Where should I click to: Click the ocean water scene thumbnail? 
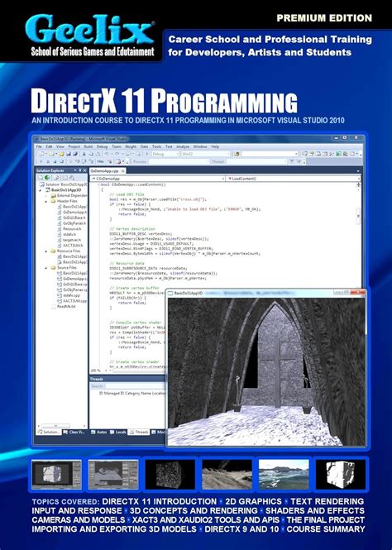(284, 475)
